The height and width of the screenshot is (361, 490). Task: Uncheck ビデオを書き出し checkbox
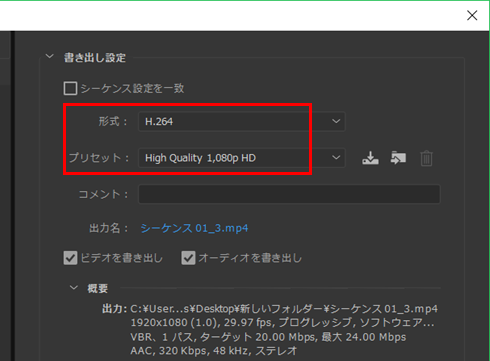70,258
